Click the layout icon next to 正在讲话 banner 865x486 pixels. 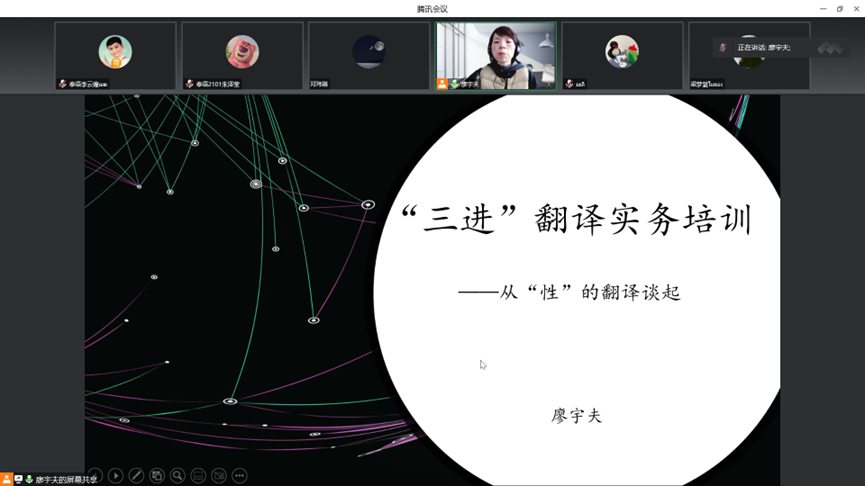click(830, 48)
